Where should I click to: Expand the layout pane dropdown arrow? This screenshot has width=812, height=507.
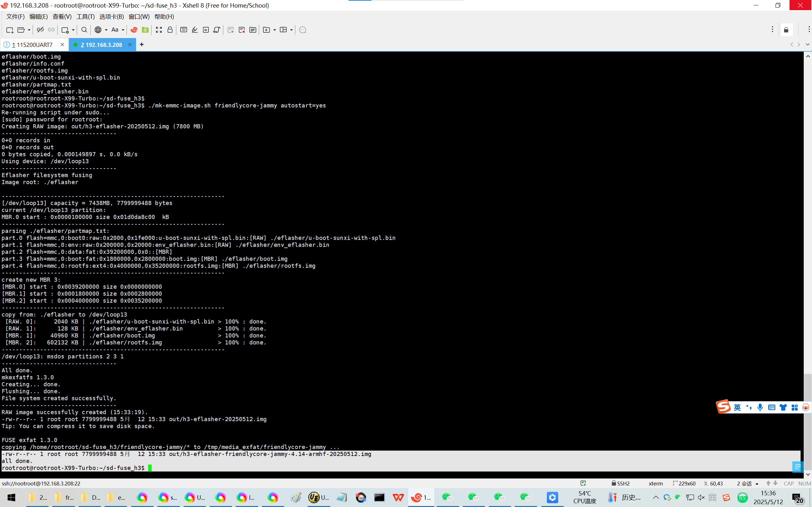click(291, 30)
